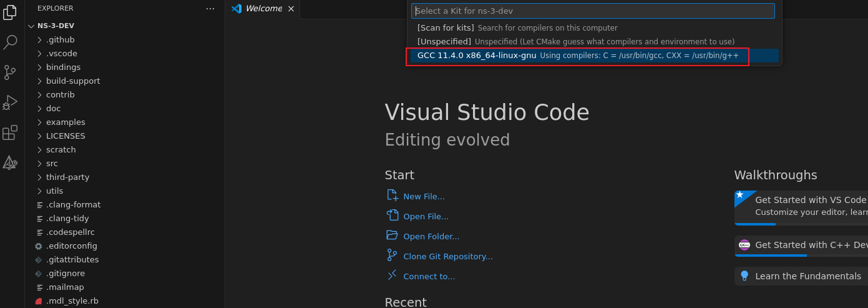Expand the .vscode folder
This screenshot has height=308, width=868.
[39, 54]
